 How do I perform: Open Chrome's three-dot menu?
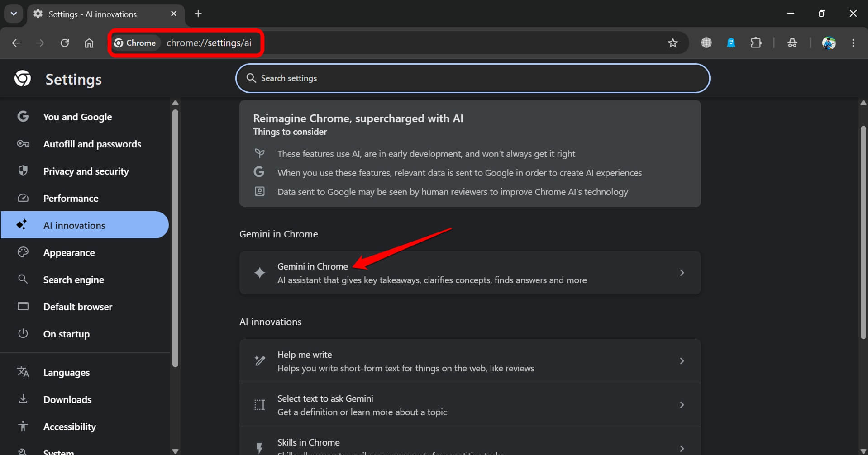point(854,43)
